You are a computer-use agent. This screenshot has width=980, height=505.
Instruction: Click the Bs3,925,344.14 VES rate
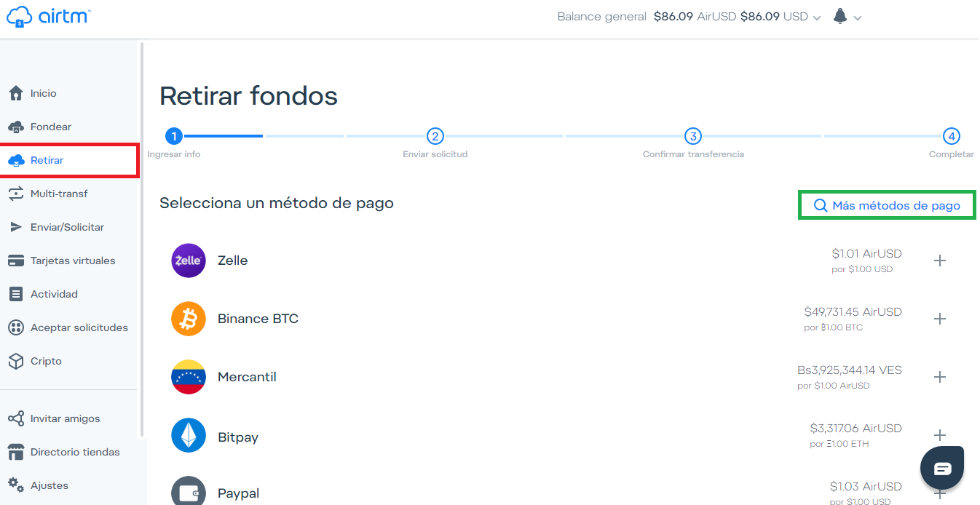click(850, 370)
